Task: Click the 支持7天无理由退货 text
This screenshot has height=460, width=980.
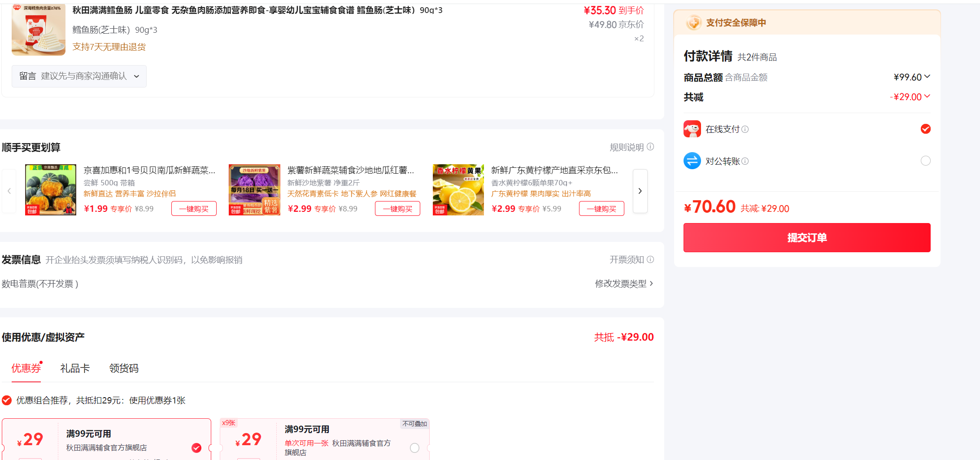Action: click(x=109, y=47)
